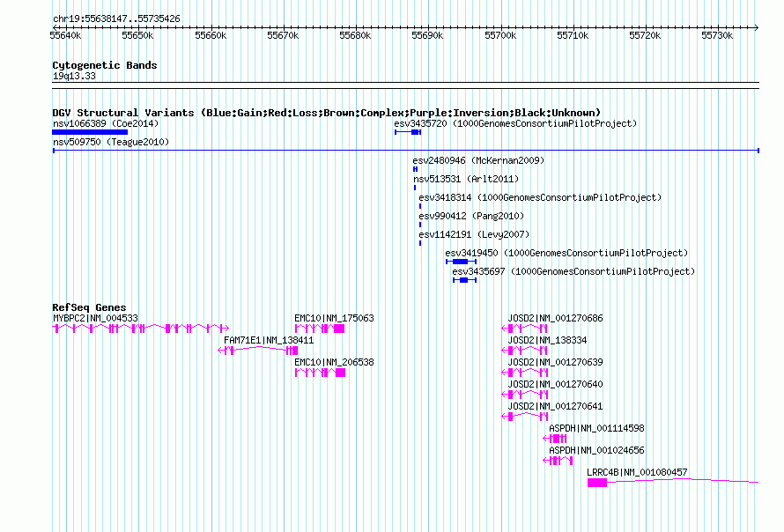The height and width of the screenshot is (532, 784).
Task: Click the 55690k ruler tick label
Action: tap(427, 35)
